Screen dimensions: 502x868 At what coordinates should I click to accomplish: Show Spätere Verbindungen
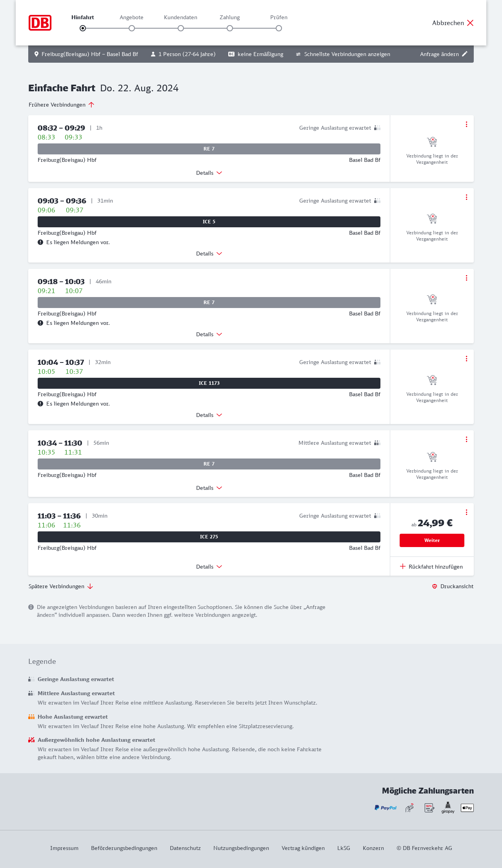pos(61,586)
